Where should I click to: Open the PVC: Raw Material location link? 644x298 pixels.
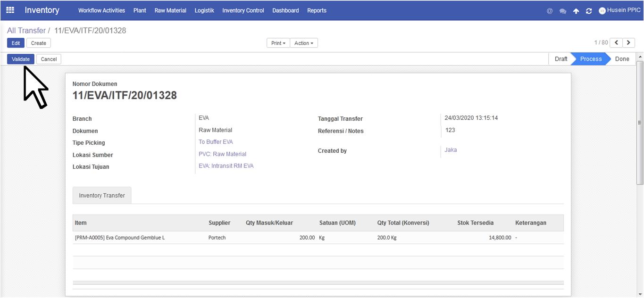pos(222,154)
